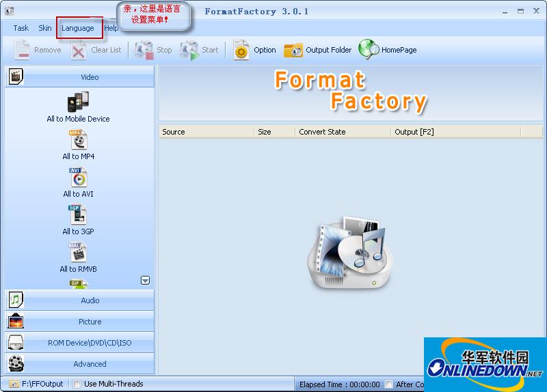Click the Remove toolbar icon
Image resolution: width=547 pixels, height=392 pixels.
22,50
